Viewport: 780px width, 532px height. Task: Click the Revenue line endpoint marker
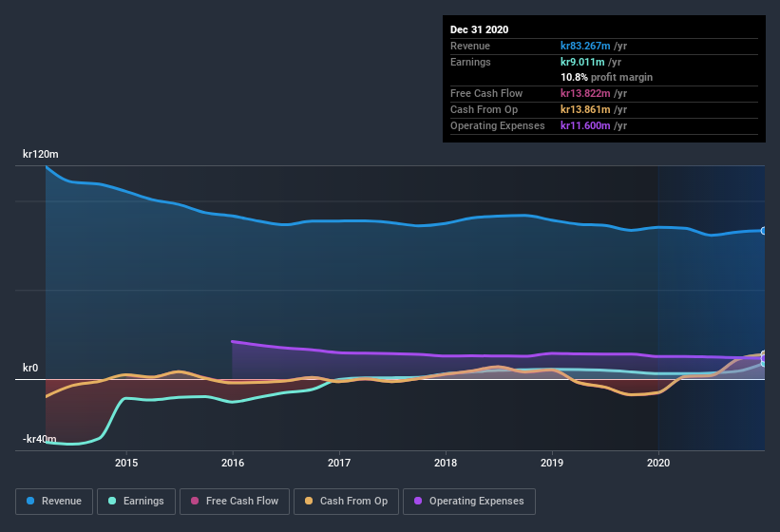(763, 231)
